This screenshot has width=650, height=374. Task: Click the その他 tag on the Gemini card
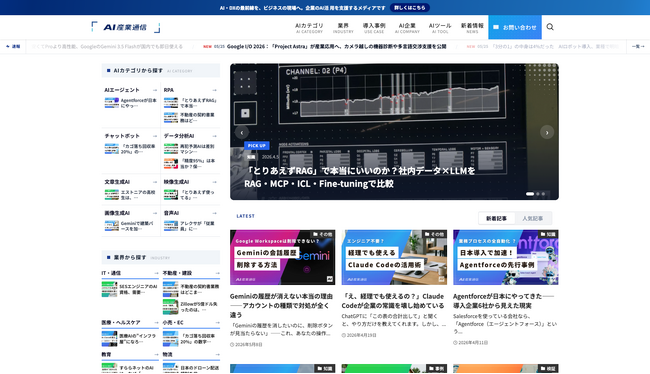(323, 234)
